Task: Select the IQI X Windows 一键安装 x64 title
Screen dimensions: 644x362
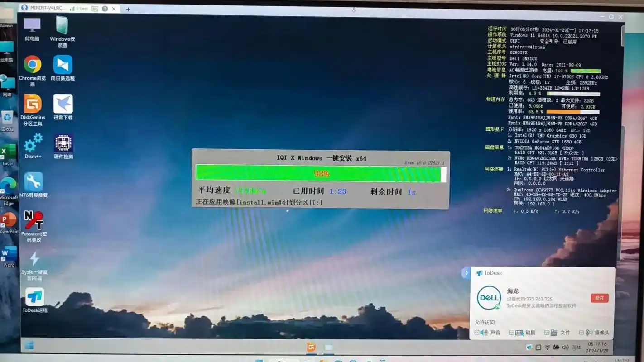Action: [321, 158]
